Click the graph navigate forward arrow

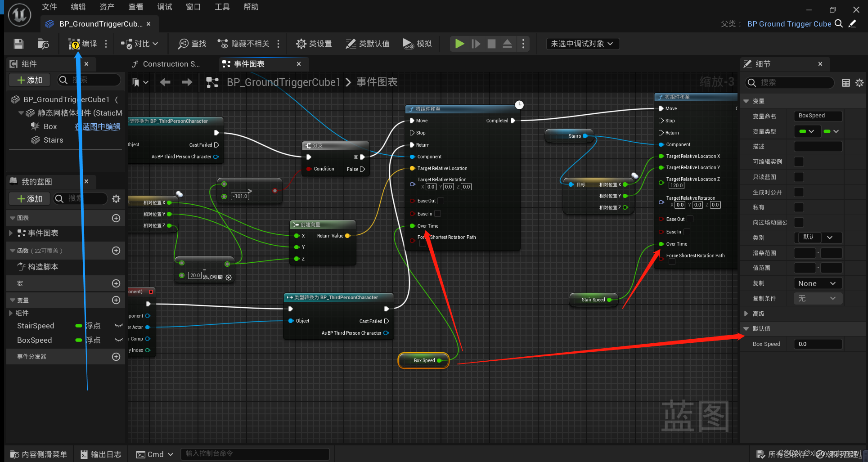coord(187,82)
